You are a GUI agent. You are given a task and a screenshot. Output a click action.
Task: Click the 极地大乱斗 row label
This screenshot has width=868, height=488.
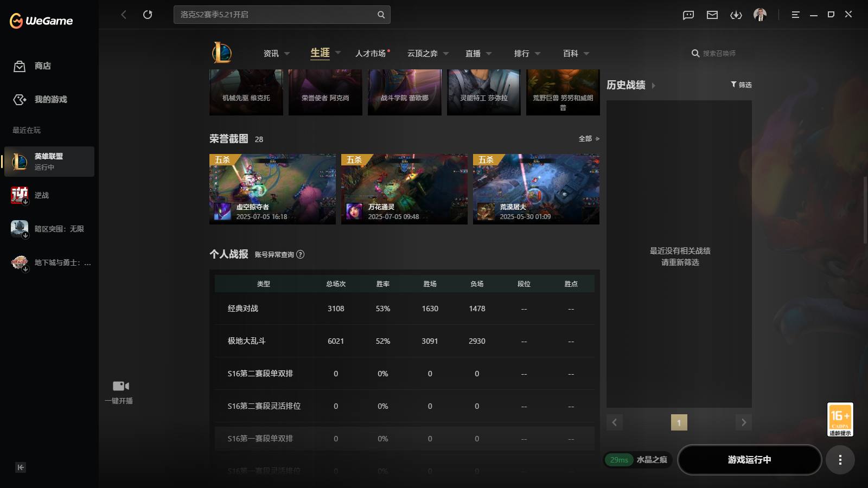click(246, 341)
